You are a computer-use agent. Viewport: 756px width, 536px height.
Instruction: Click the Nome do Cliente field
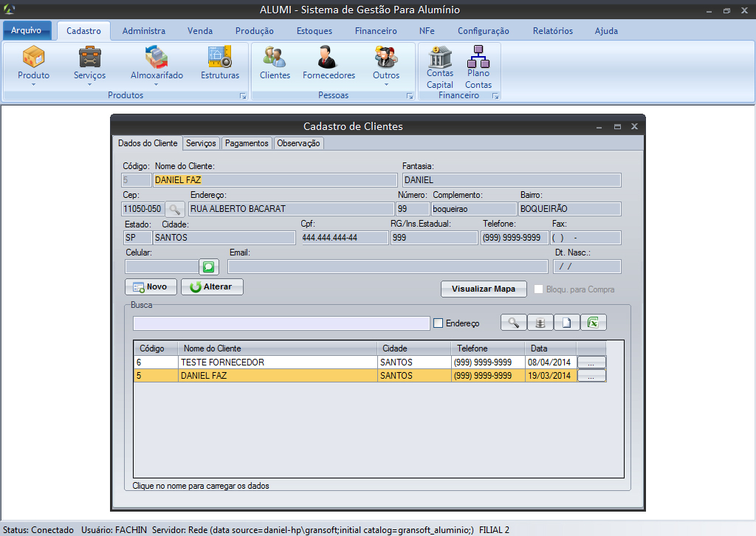275,180
